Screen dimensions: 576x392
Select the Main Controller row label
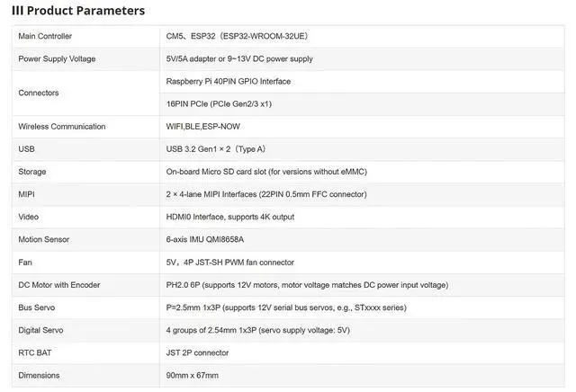pos(45,36)
